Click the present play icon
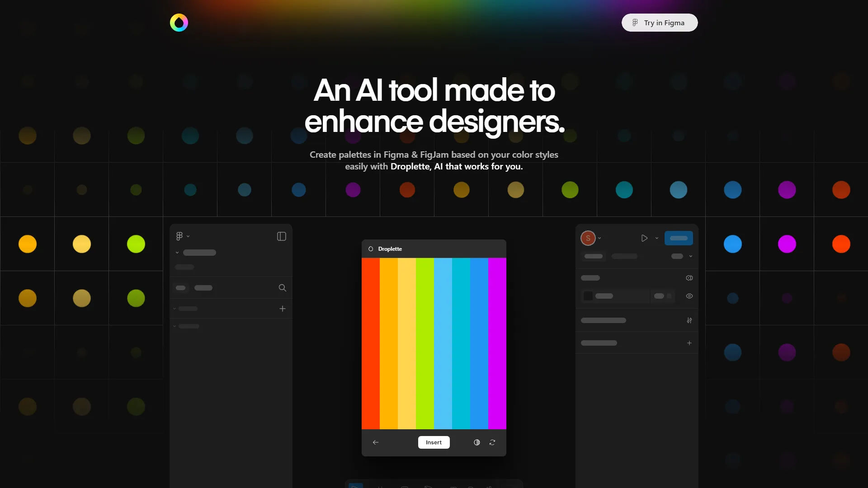Image resolution: width=868 pixels, height=488 pixels. click(x=644, y=238)
